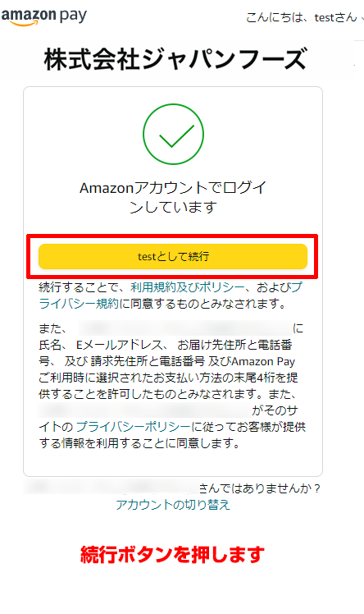Open the 利用規約及びポリシー link
364x614 pixels.
pyautogui.click(x=187, y=287)
